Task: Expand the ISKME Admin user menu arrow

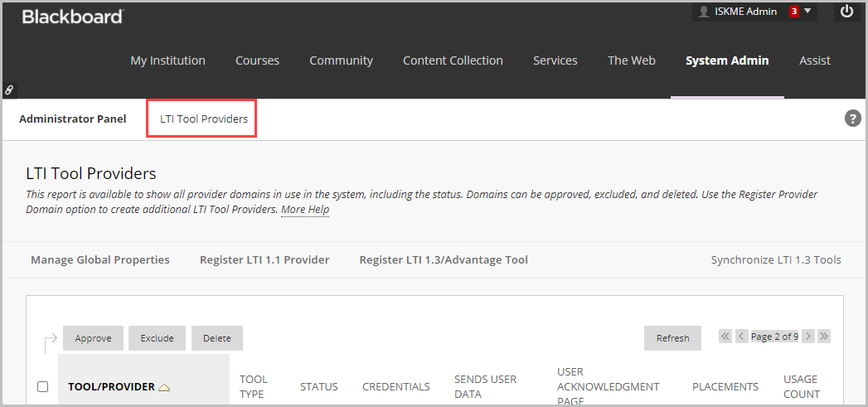Action: (807, 11)
